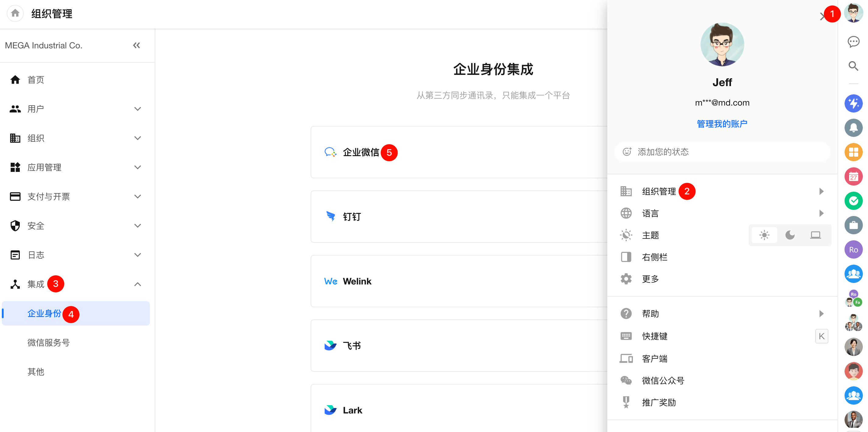Image resolution: width=868 pixels, height=432 pixels.
Task: Collapse the 集成 sidebar section
Action: (x=137, y=284)
